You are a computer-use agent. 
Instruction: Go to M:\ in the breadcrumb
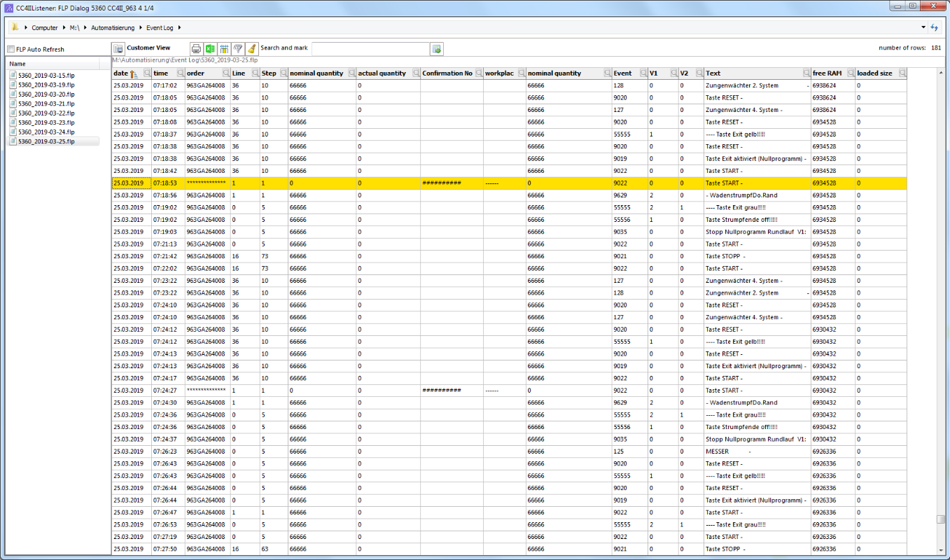74,28
